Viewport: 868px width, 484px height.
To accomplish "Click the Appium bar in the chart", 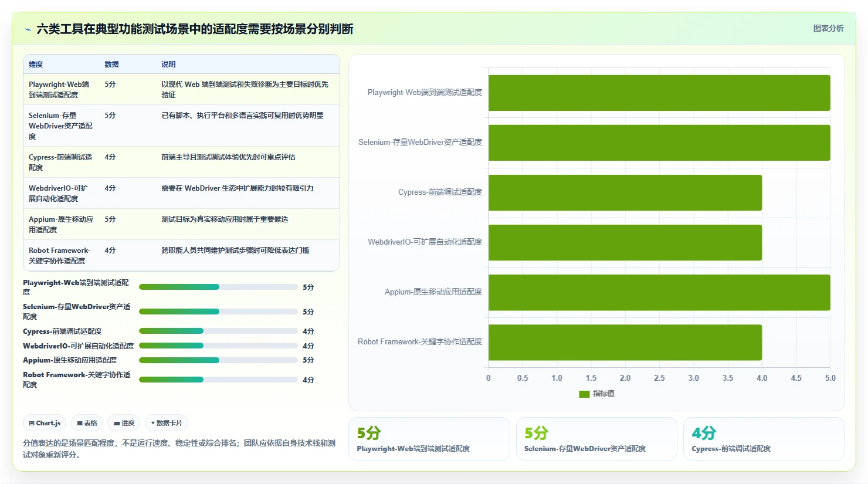I will pyautogui.click(x=659, y=292).
